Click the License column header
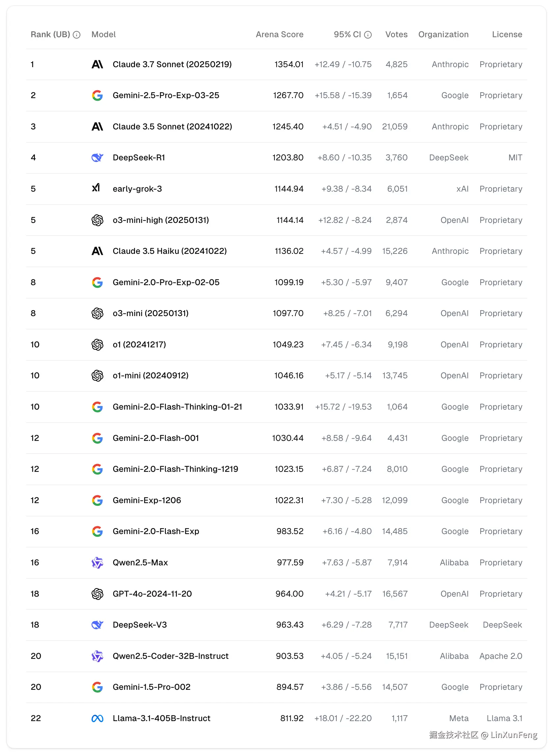The height and width of the screenshot is (756, 553). [507, 35]
